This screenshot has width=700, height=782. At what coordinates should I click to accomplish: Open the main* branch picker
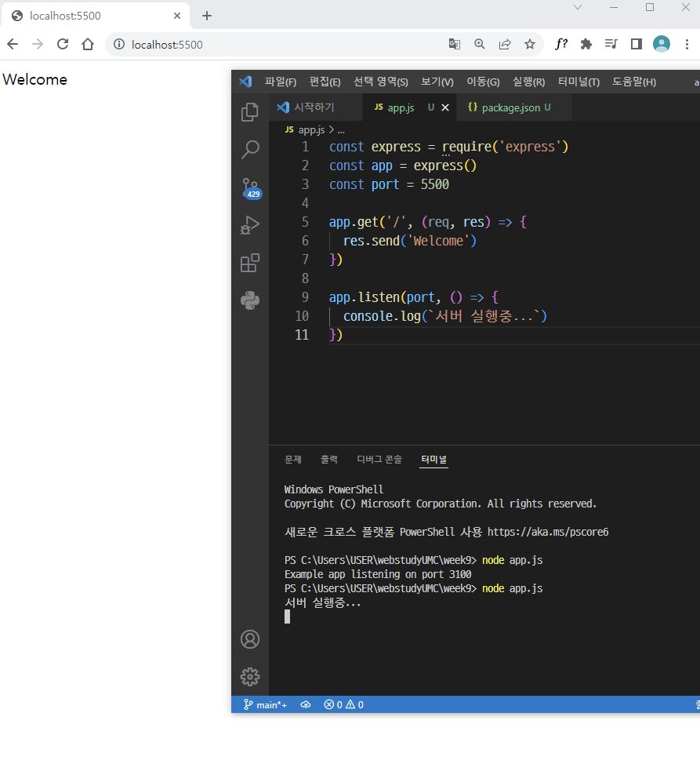coord(265,704)
